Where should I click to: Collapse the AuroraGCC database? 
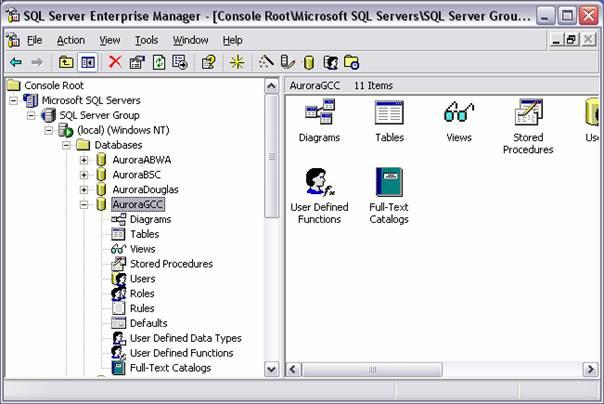[x=84, y=205]
